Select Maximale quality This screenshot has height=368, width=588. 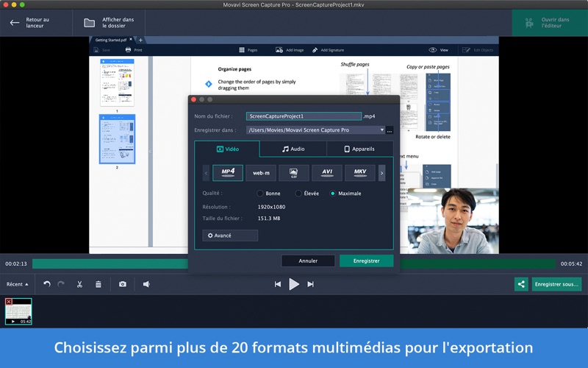[x=332, y=194]
